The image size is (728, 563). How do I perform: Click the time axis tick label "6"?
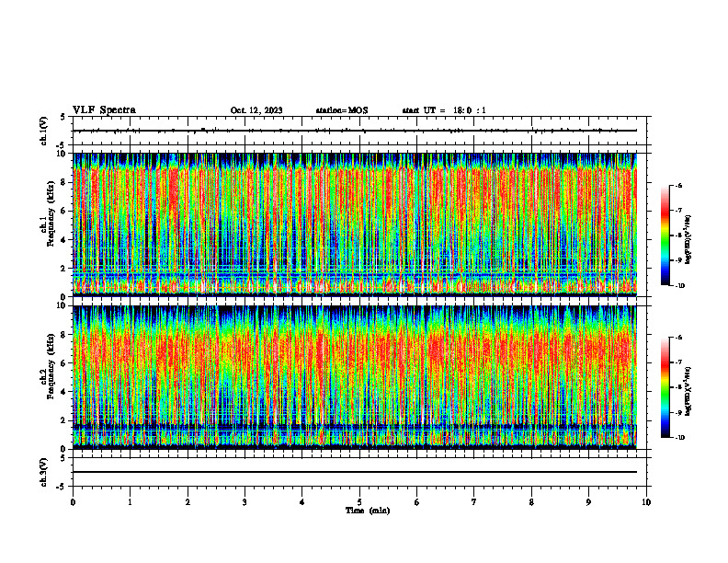click(x=417, y=502)
